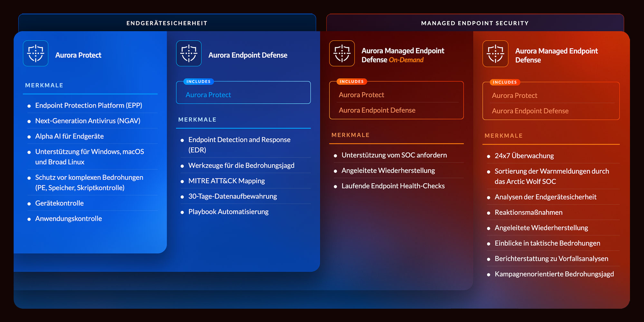Click the Aurora Protect shield icon
The width and height of the screenshot is (644, 322).
point(36,53)
